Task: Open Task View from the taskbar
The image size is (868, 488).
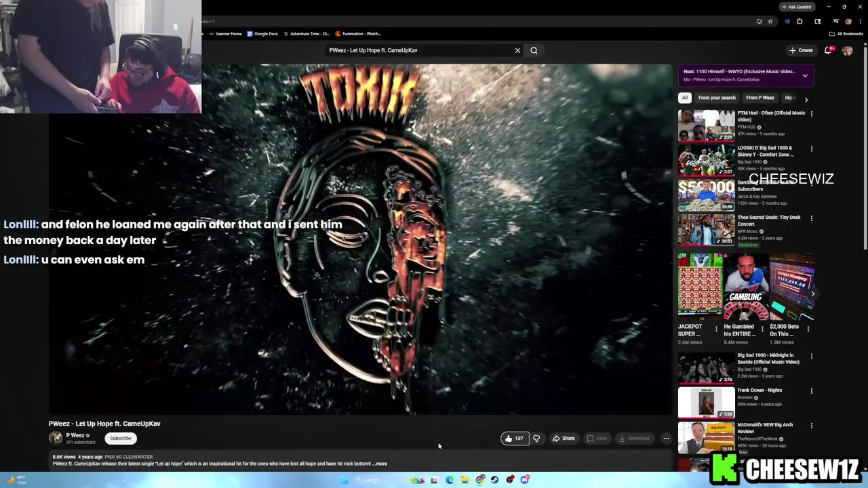Action: [x=434, y=480]
